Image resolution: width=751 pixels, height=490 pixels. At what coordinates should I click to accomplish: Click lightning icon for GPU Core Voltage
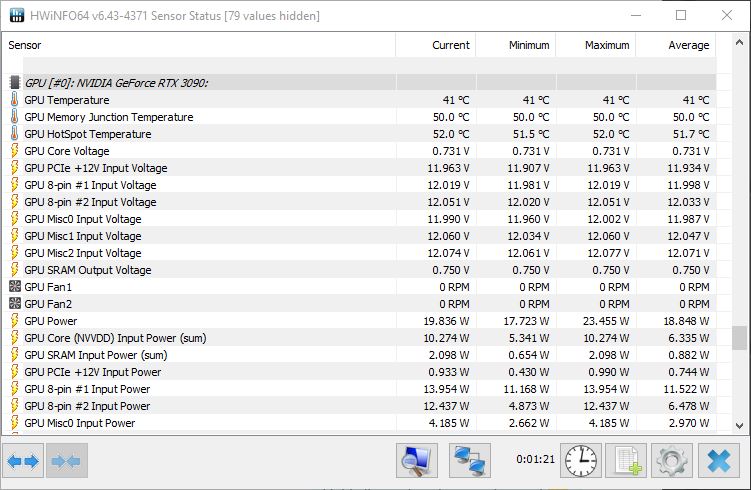pos(15,150)
